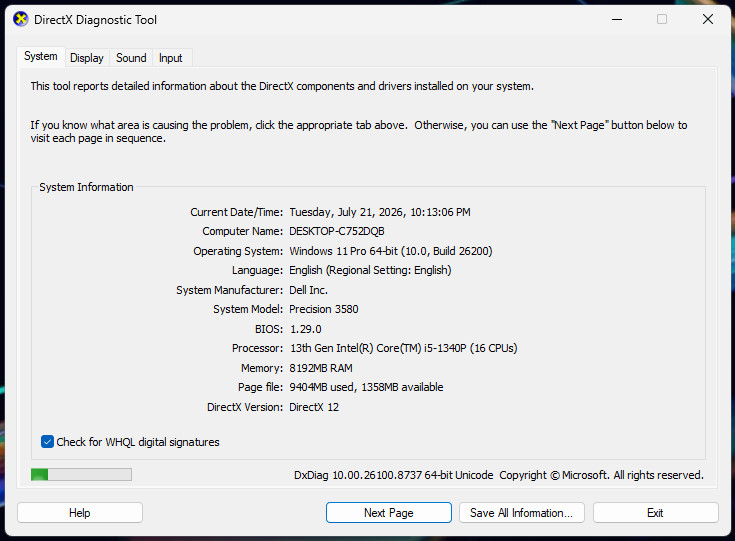The height and width of the screenshot is (541, 735).
Task: Click the 8192MB RAM memory value
Action: point(321,368)
